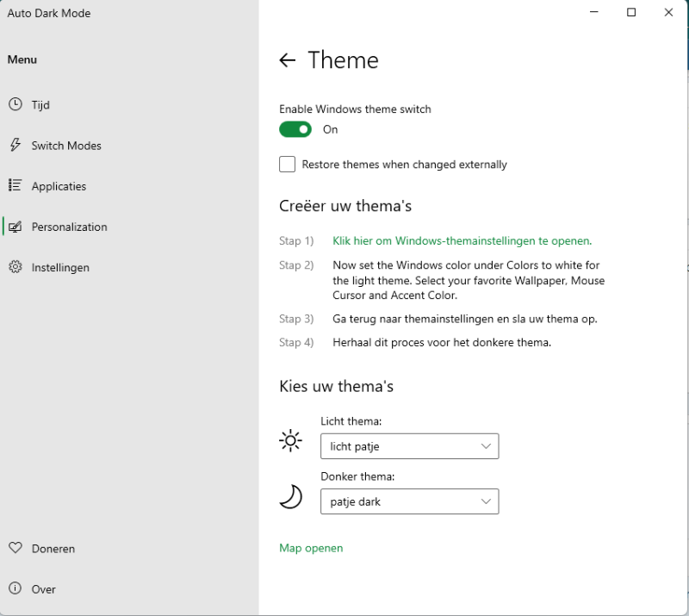Go back using the arrow next to Theme

click(288, 60)
